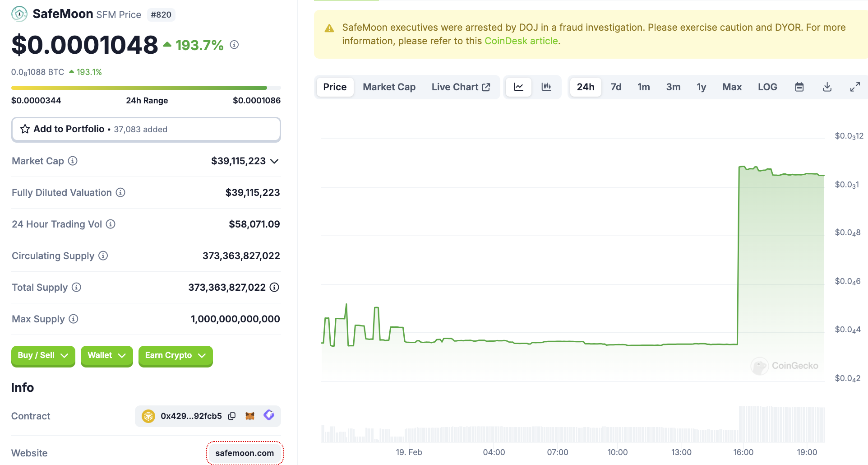The width and height of the screenshot is (868, 465).
Task: Open the Live Chart external tab
Action: [x=461, y=87]
